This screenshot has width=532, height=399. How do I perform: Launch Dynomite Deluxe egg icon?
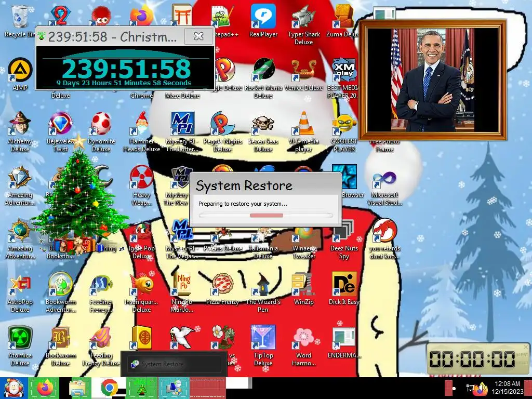point(101,131)
